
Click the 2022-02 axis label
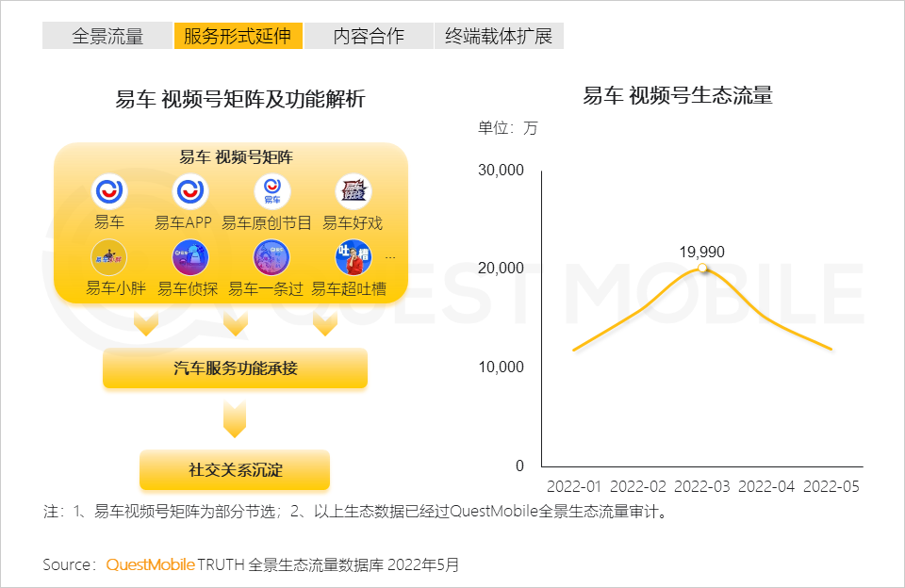(638, 486)
